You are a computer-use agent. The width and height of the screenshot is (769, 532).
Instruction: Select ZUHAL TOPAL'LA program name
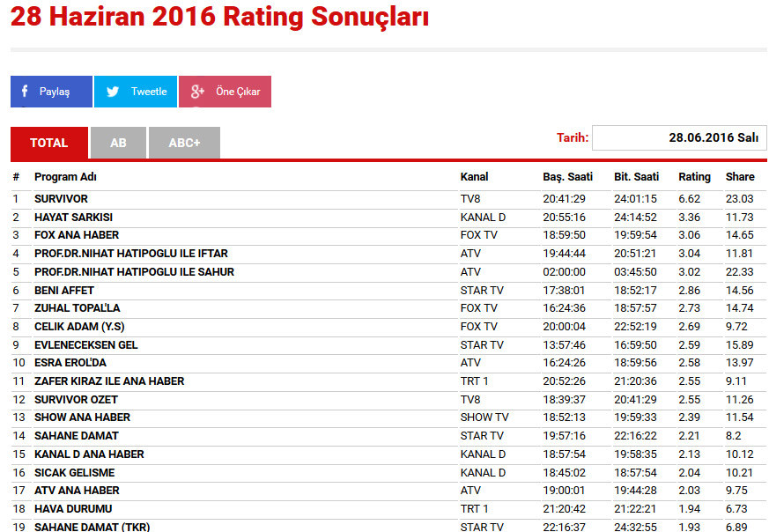pyautogui.click(x=77, y=308)
